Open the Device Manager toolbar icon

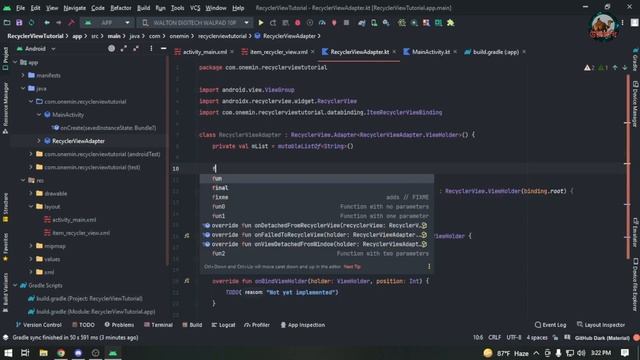pyautogui.click(x=374, y=23)
